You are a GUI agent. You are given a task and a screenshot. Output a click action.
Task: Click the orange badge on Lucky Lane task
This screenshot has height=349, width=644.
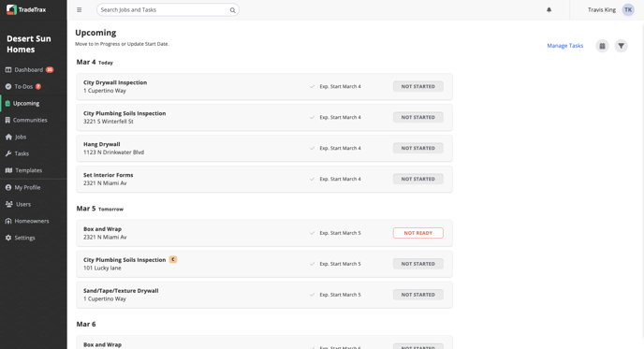click(173, 259)
